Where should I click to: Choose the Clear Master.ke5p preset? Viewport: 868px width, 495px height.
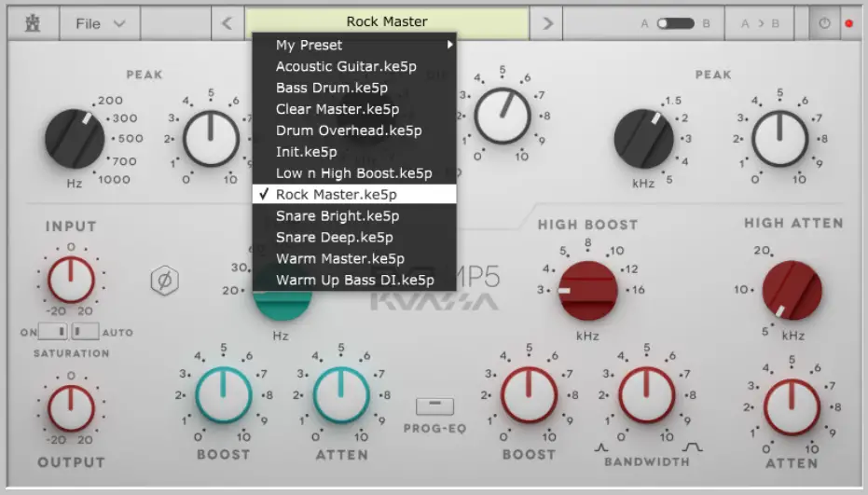pyautogui.click(x=354, y=109)
